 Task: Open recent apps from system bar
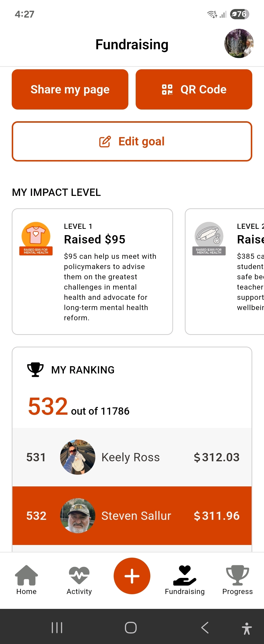pyautogui.click(x=57, y=627)
